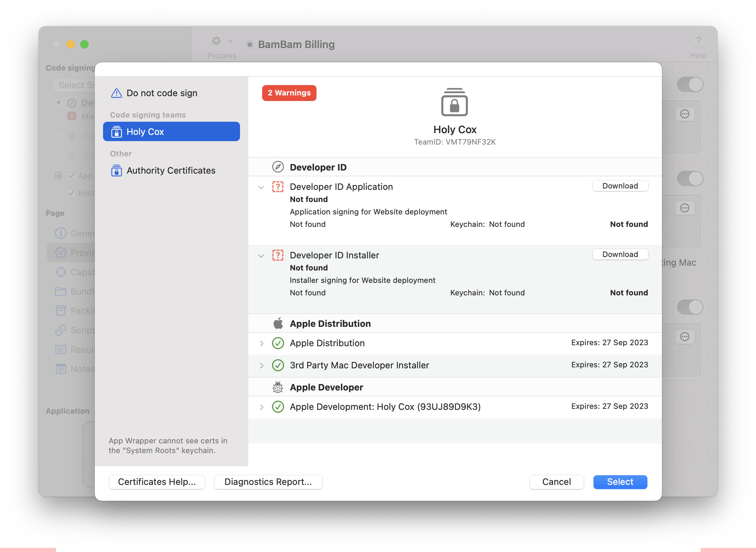Viewport: 756px width, 552px height.
Task: Click the second ellipsis options button in the background
Action: [684, 208]
